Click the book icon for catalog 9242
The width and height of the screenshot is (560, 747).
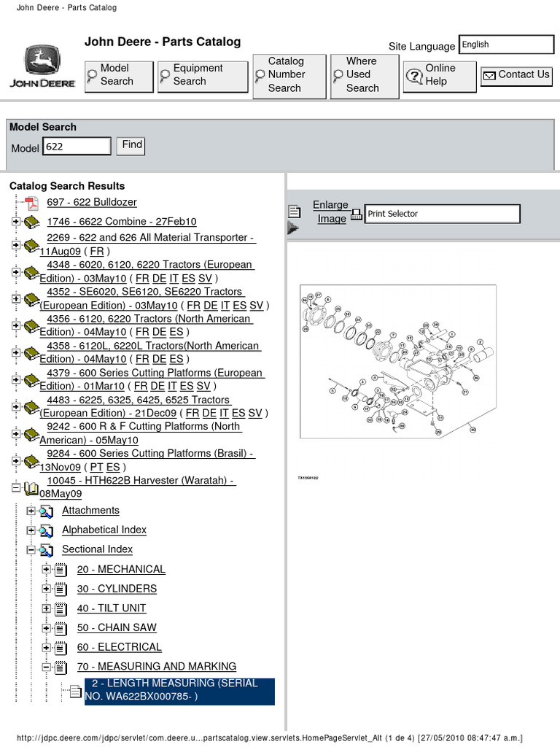31,435
